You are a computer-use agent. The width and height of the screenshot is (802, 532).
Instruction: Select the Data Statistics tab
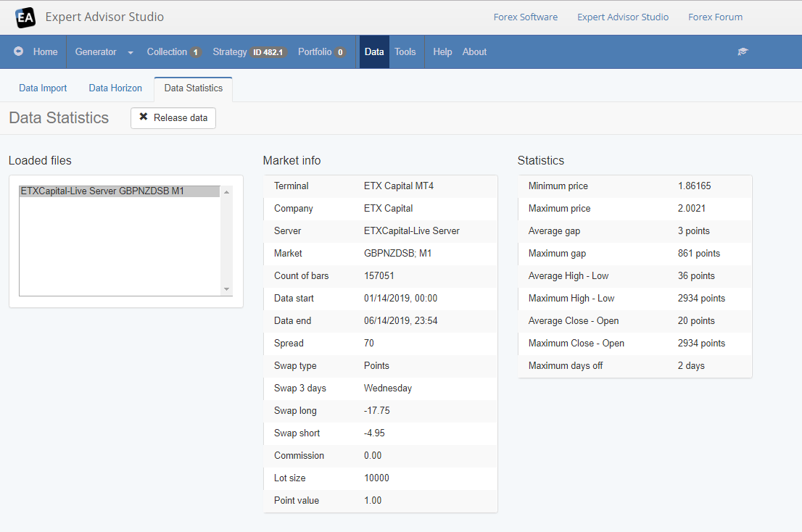pyautogui.click(x=194, y=88)
